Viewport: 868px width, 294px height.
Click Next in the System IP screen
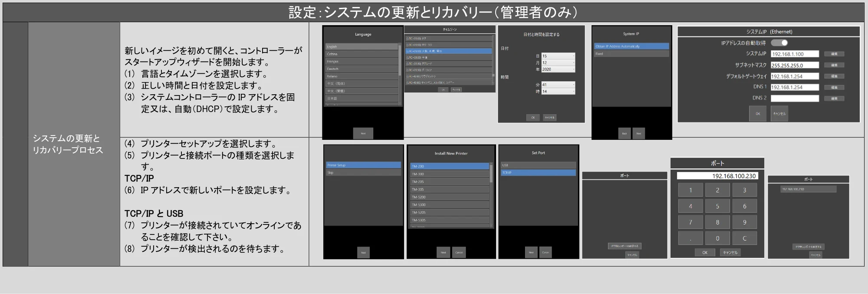638,133
